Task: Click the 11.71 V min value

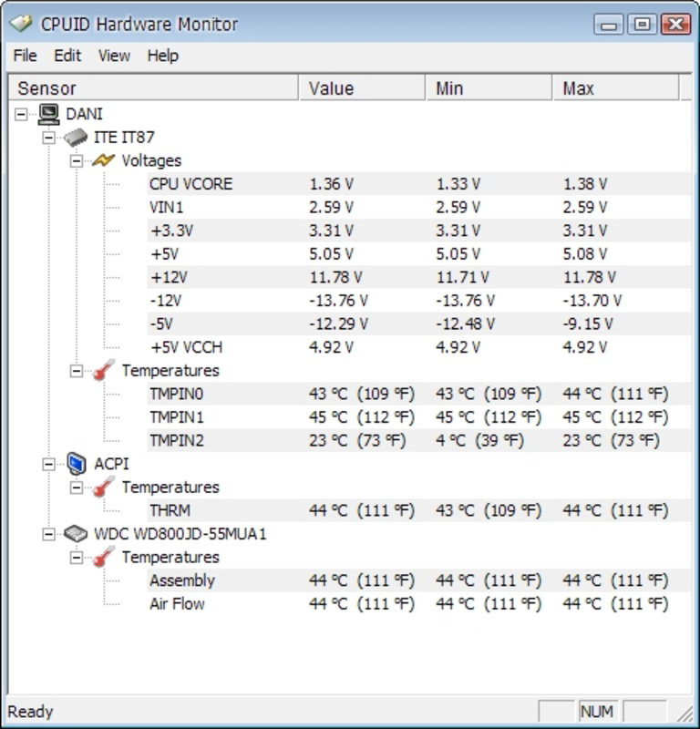Action: (x=462, y=278)
